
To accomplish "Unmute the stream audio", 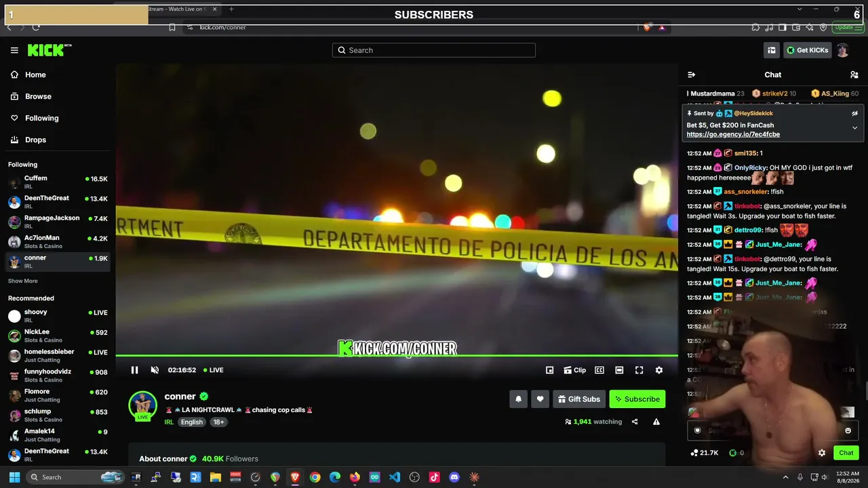I will point(155,370).
